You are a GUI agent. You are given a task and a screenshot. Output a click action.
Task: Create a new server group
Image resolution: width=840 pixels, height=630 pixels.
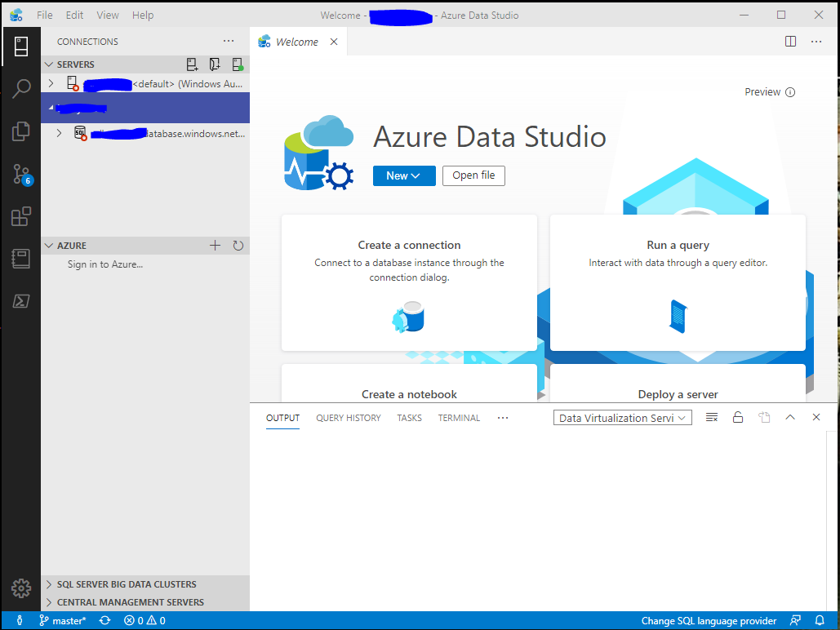[x=216, y=64]
